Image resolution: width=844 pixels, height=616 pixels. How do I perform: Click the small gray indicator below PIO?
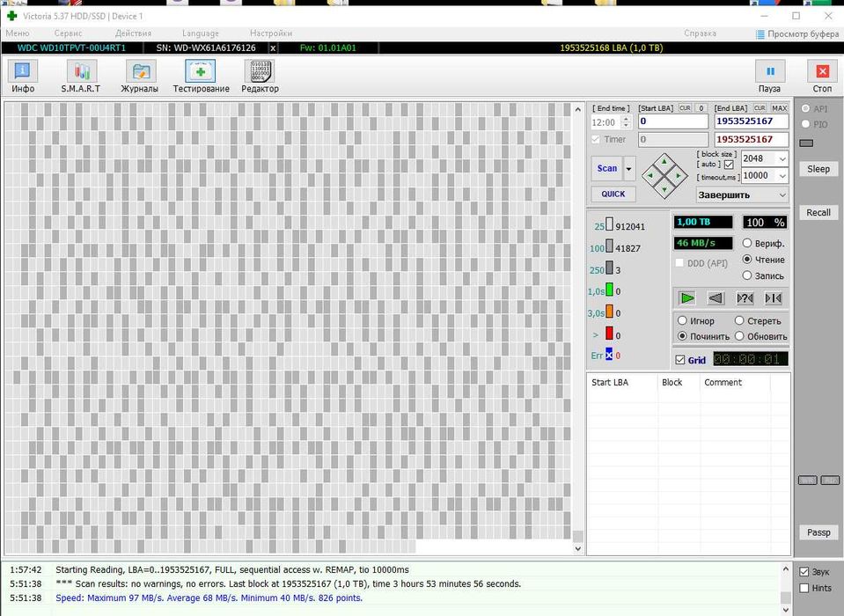tap(806, 143)
